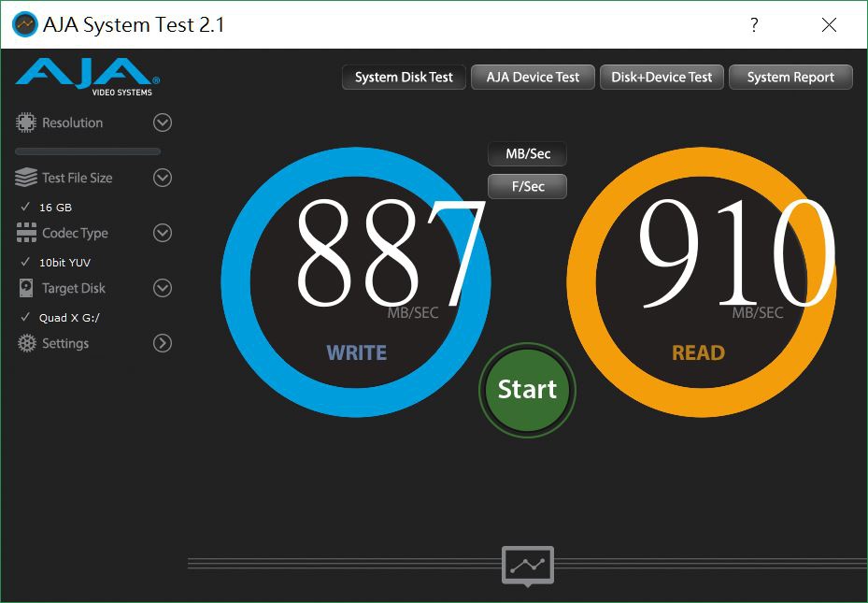
Task: Expand the Resolution dropdown chevron
Action: (163, 122)
